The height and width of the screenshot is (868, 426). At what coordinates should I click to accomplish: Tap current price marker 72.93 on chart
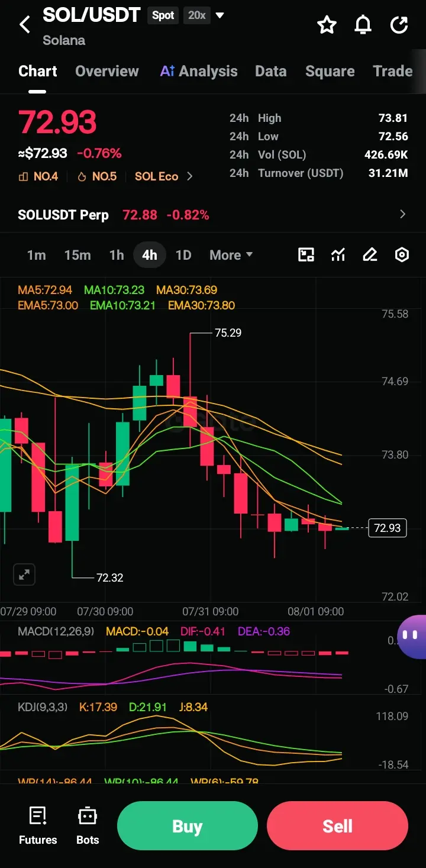coord(388,528)
